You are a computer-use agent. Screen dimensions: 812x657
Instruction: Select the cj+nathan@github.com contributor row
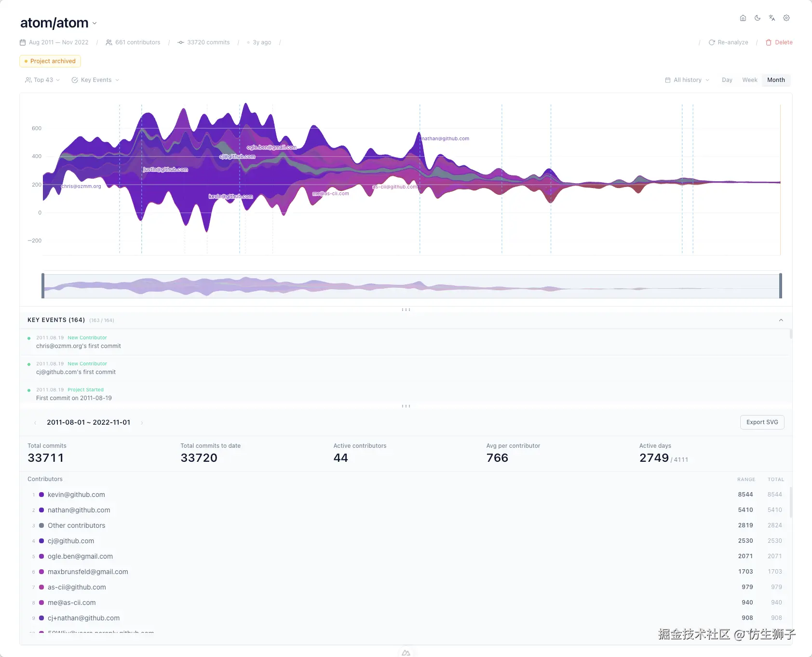(406, 618)
